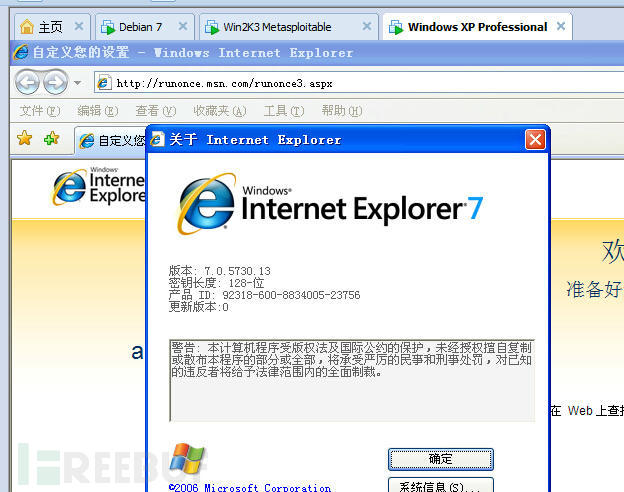Close the Windows XP Professional tab
The image size is (624, 492).
561,26
